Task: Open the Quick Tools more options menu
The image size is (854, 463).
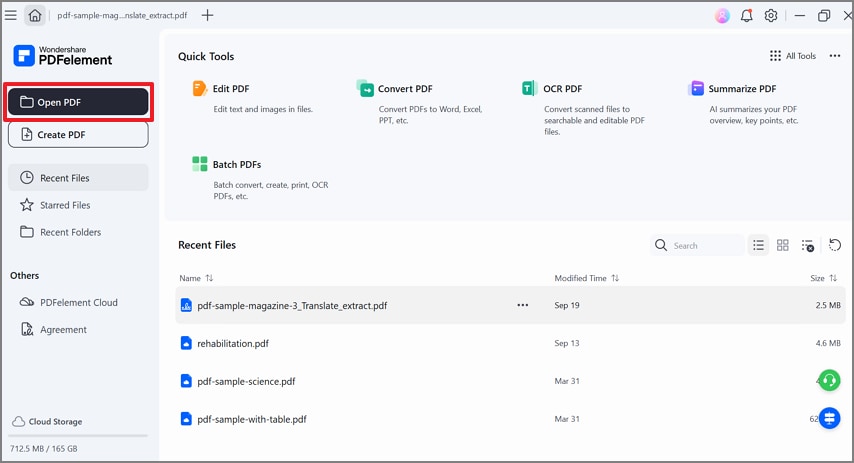Action: 835,56
